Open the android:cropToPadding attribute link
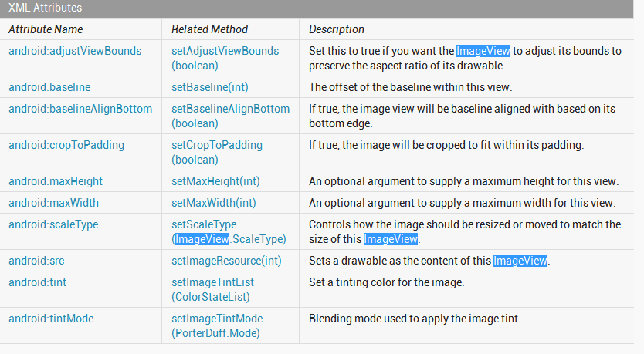Viewport: 644px width, 354px height. [x=66, y=145]
